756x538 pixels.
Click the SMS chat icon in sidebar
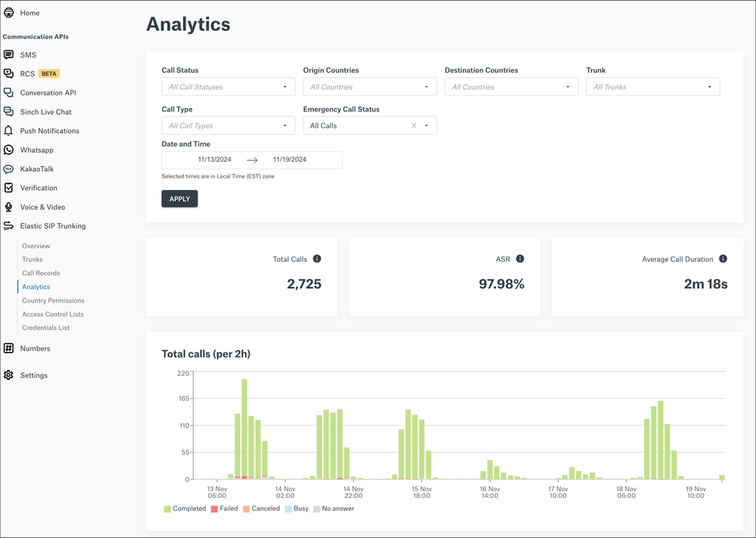click(x=8, y=55)
